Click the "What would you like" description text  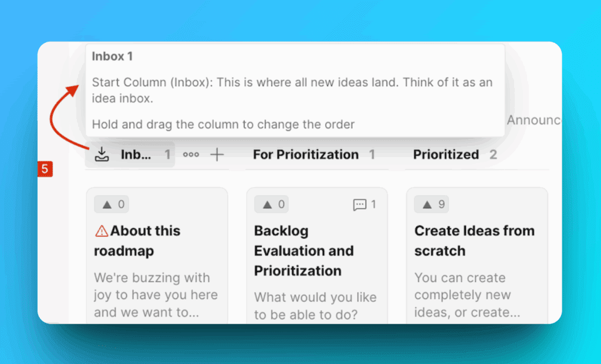[x=315, y=306]
